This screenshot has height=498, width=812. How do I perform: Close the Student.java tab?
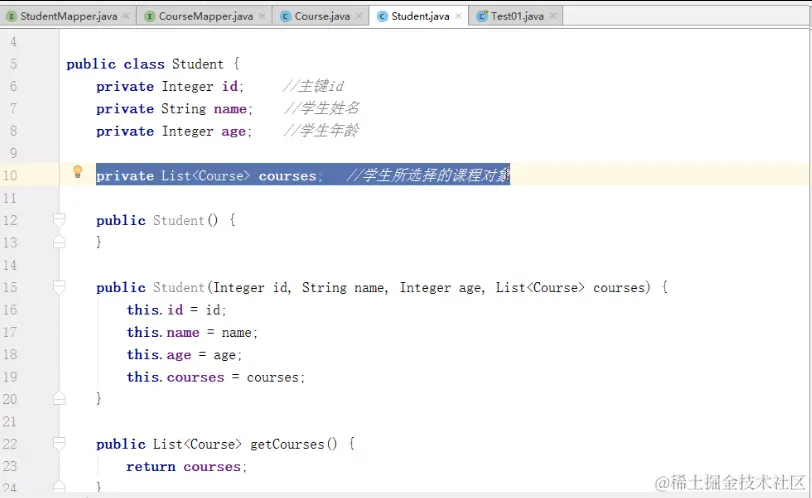458,16
